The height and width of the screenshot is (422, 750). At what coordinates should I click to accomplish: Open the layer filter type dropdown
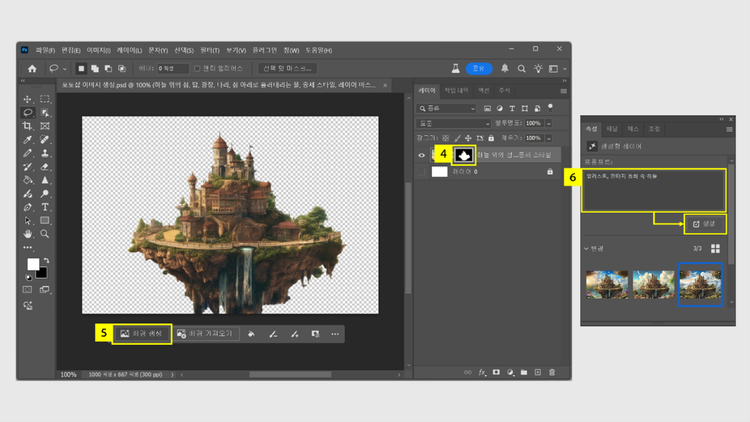click(448, 108)
